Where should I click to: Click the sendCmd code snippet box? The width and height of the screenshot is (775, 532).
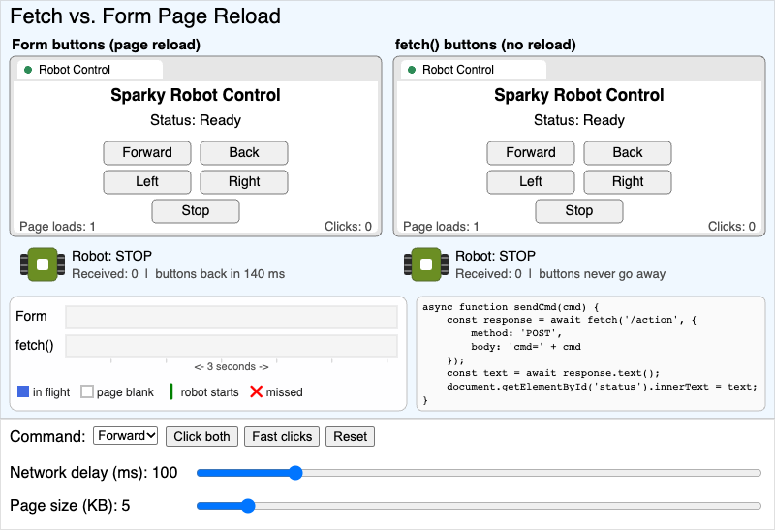click(591, 354)
